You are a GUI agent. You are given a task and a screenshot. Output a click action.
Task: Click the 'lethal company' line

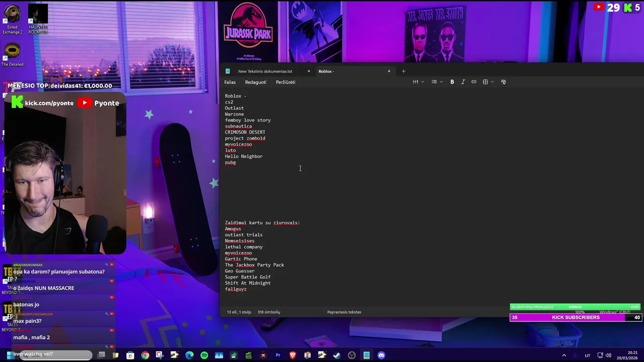point(244,247)
